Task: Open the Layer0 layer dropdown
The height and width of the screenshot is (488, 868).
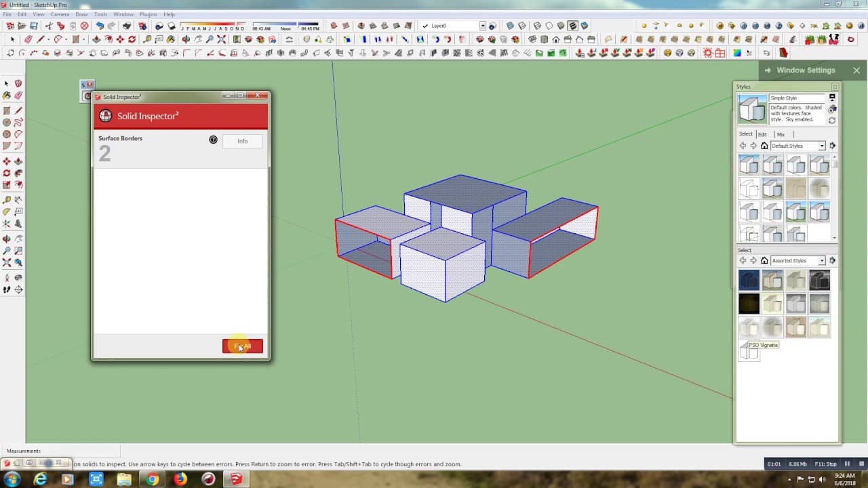Action: 482,26
